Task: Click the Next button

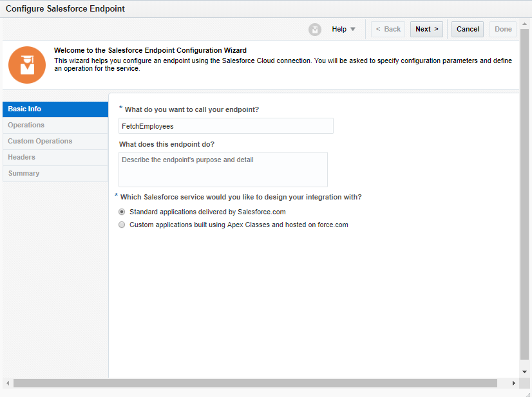Action: pyautogui.click(x=426, y=30)
